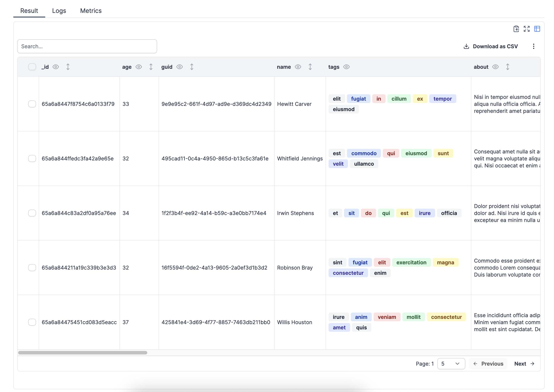
Task: Open the rows-per-page dropdown showing 5
Action: click(451, 364)
